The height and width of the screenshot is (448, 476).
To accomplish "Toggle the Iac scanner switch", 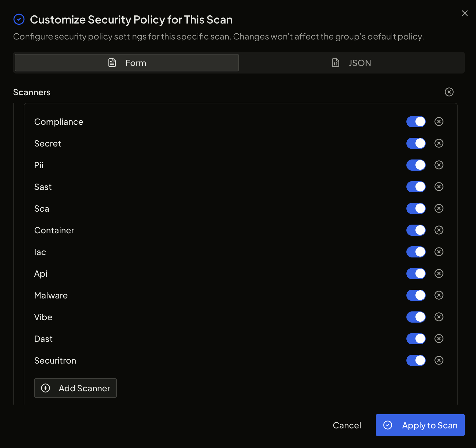I will (416, 252).
